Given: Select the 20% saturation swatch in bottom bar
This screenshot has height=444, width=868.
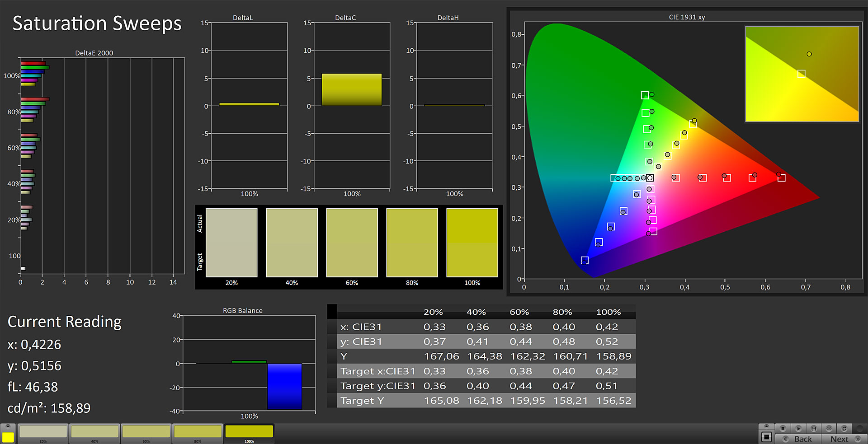Looking at the screenshot, I should (x=43, y=432).
